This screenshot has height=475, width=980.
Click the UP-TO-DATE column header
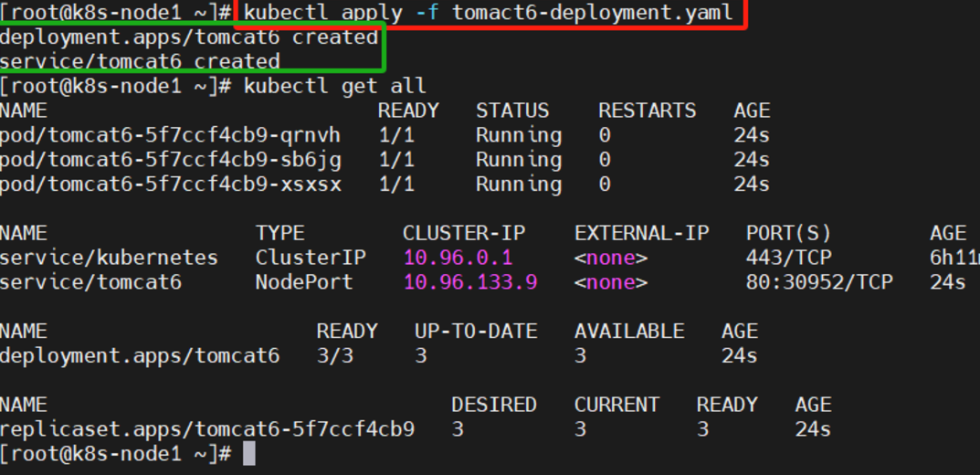[x=476, y=332]
